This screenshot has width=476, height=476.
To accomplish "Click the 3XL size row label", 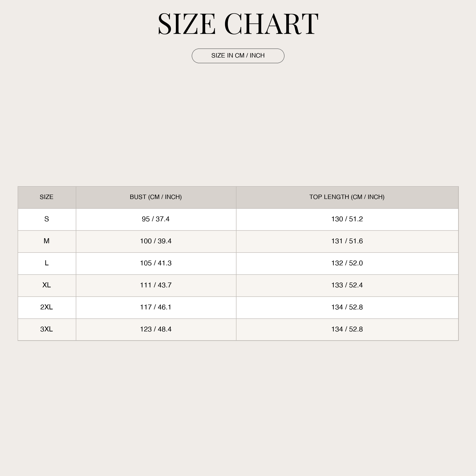I will coord(47,329).
